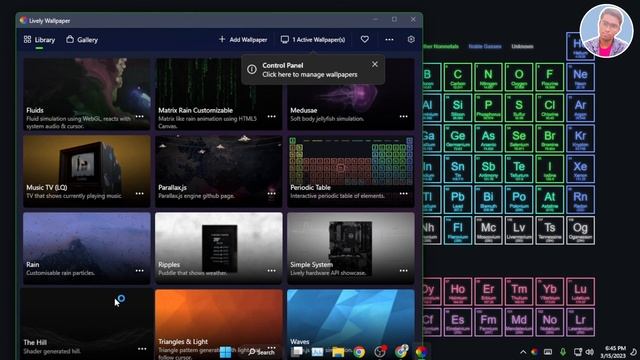Open the three-dot menu in top toolbar
The width and height of the screenshot is (640, 360).
click(x=389, y=40)
